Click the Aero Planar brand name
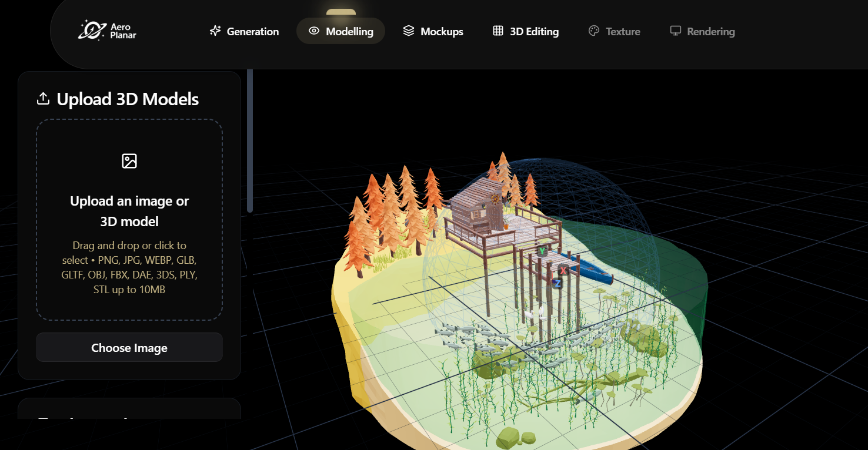Image resolution: width=868 pixels, height=450 pixels. (123, 31)
